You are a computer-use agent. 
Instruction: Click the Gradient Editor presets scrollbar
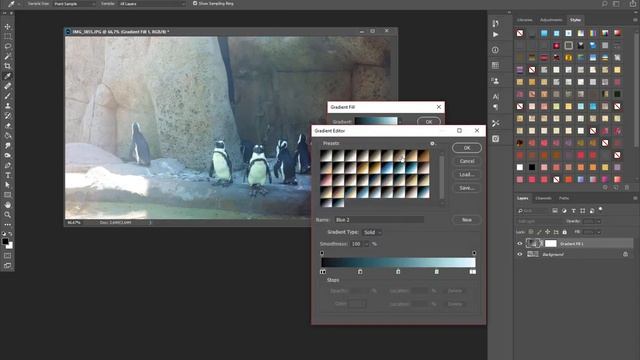click(x=442, y=177)
